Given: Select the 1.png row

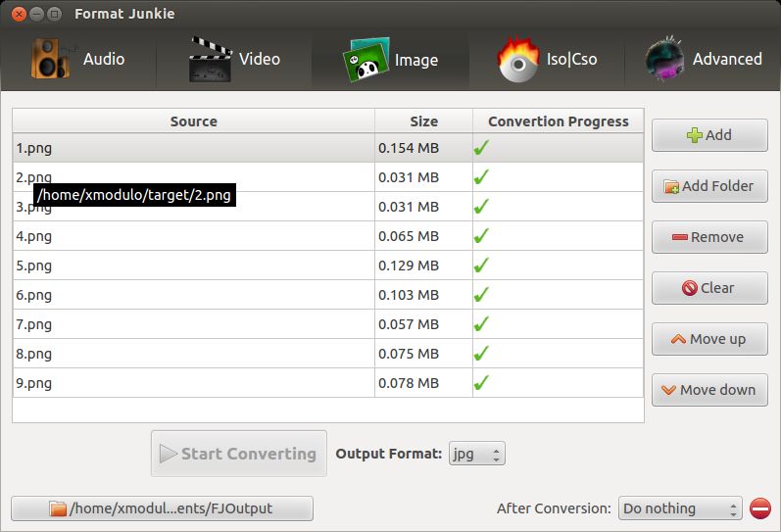Looking at the screenshot, I should pyautogui.click(x=328, y=148).
